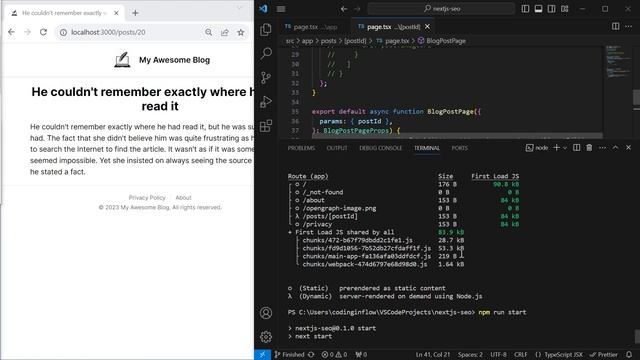
Task: Click the nextjs-seo command center search box
Action: (441, 9)
